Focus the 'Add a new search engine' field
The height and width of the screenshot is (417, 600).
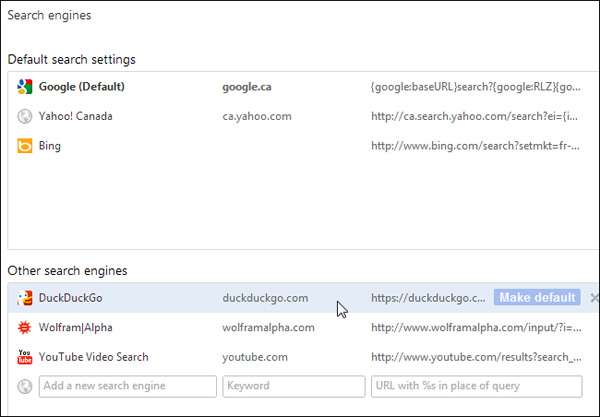[x=127, y=386]
